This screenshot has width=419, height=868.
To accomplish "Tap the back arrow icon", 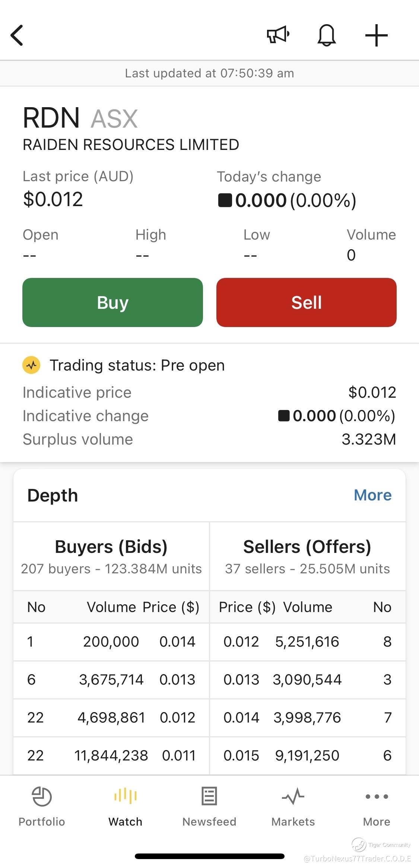I will 17,35.
